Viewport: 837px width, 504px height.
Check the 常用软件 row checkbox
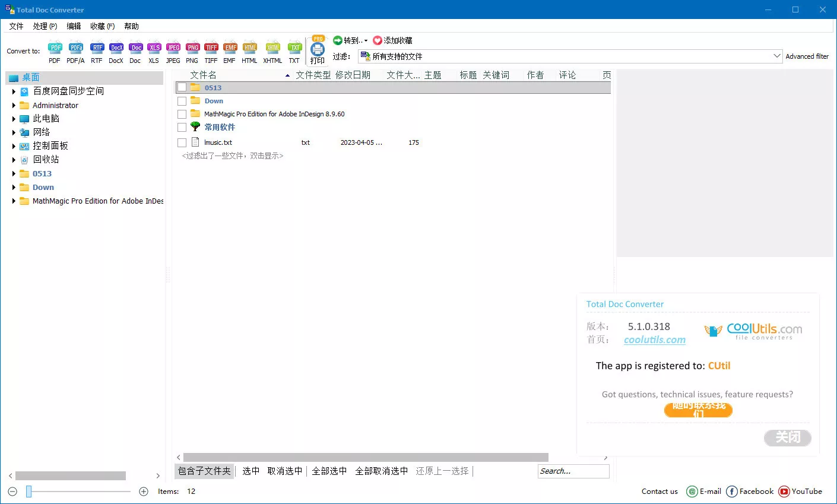point(182,127)
